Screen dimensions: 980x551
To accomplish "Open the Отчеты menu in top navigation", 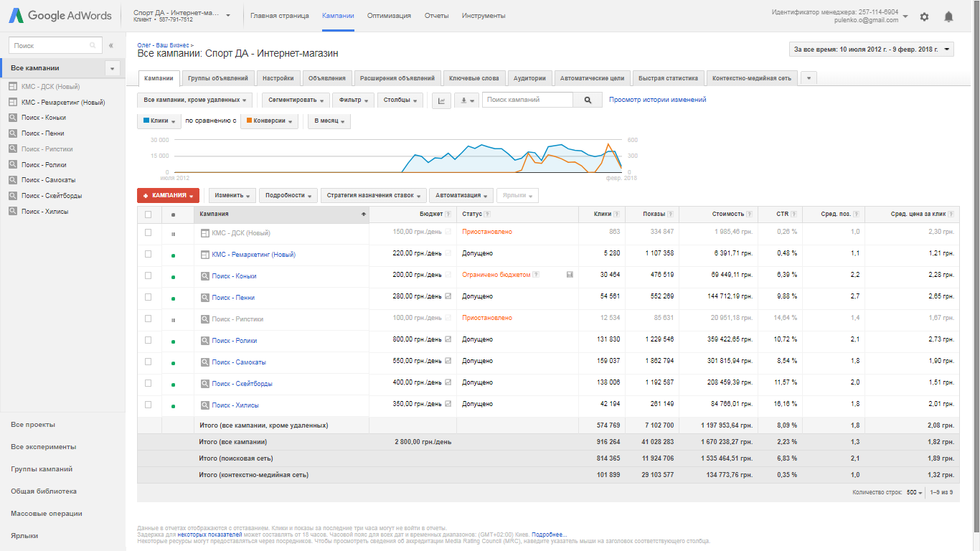I will click(436, 16).
